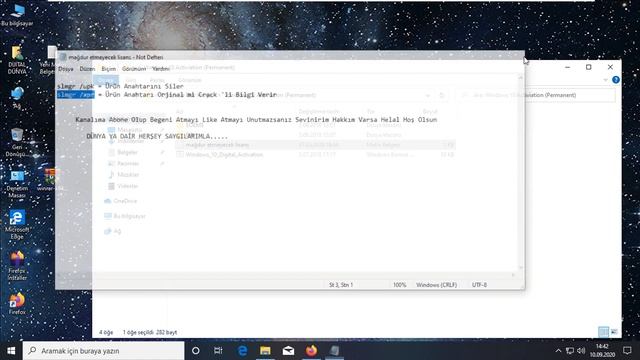Select the Microsoft Edge desktop shortcut
The height and width of the screenshot is (360, 640).
click(x=17, y=225)
